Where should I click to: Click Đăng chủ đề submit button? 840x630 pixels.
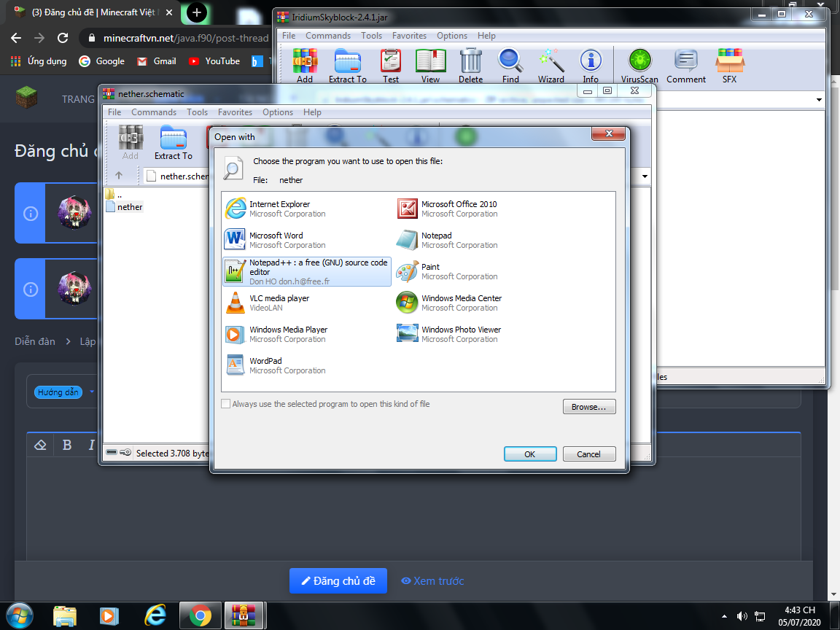[338, 580]
